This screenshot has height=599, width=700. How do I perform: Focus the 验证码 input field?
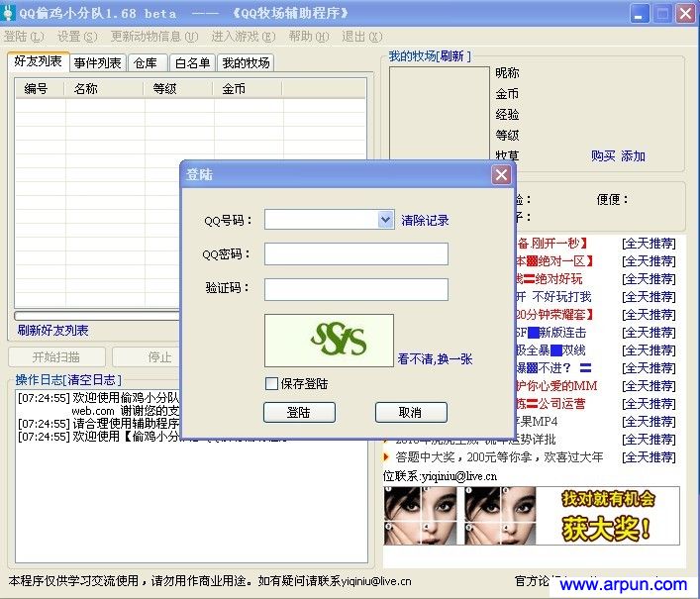[x=356, y=290]
